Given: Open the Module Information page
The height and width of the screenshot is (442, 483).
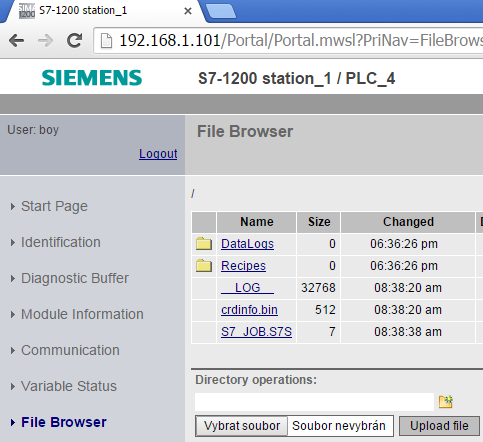Looking at the screenshot, I should pyautogui.click(x=82, y=314).
